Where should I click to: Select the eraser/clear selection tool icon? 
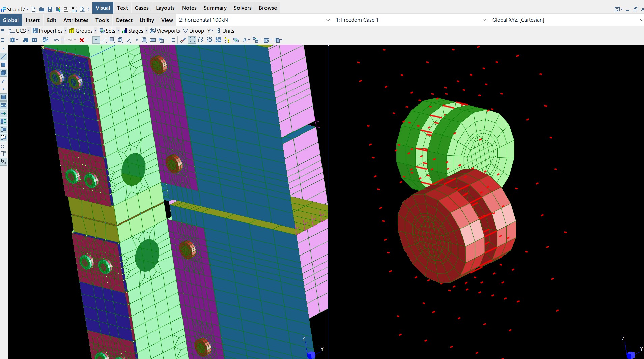[183, 40]
